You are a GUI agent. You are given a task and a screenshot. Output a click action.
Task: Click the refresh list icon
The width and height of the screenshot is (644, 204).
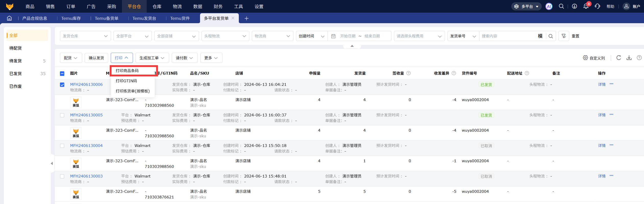618,58
